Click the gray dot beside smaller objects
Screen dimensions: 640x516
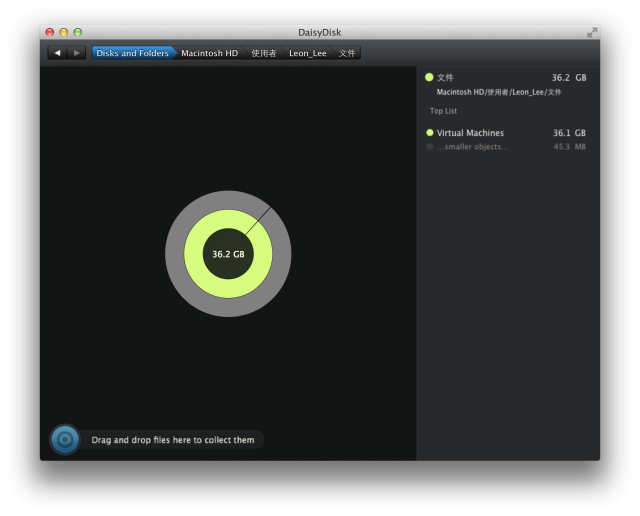[x=430, y=147]
